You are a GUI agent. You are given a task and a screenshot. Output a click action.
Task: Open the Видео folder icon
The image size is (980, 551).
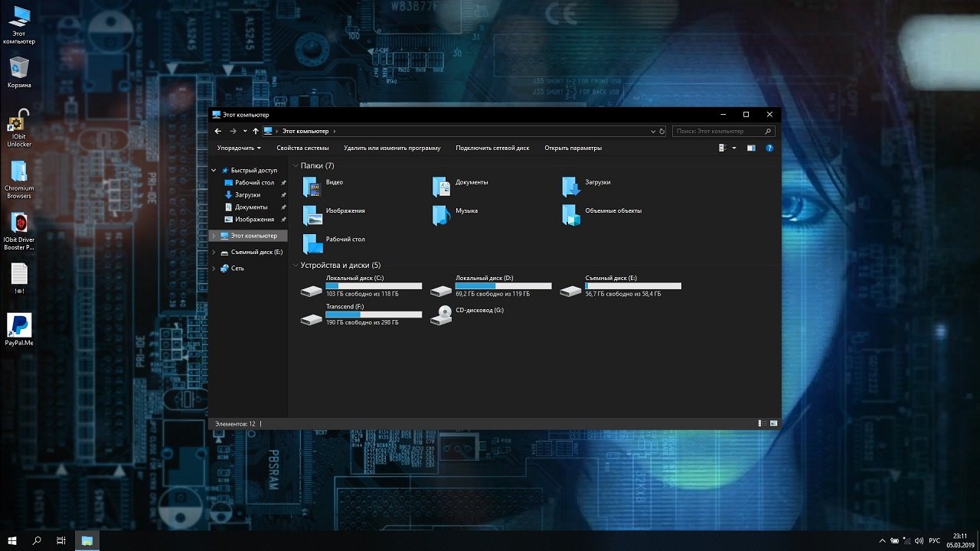(x=311, y=187)
